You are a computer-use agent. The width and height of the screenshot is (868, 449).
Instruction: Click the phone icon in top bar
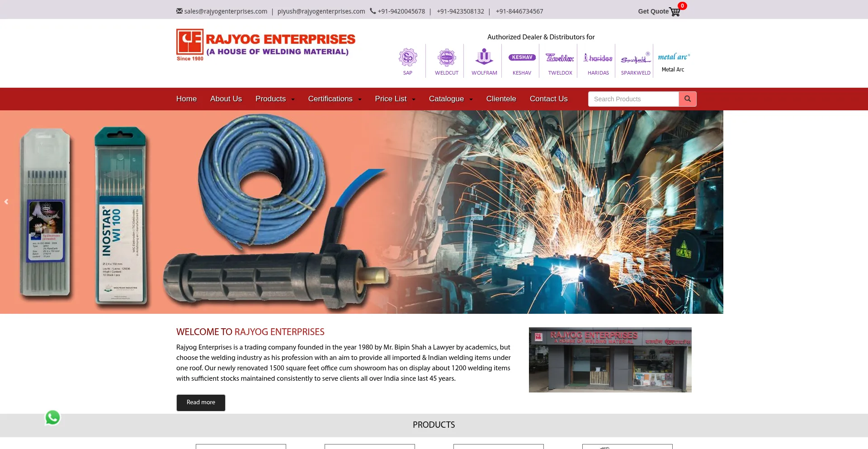pyautogui.click(x=373, y=11)
